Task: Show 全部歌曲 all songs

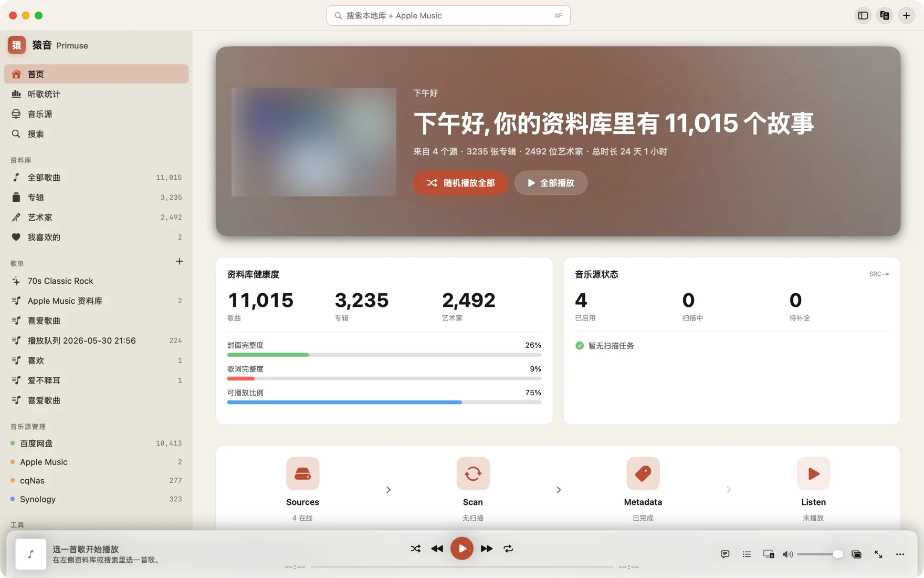Action: (x=96, y=178)
